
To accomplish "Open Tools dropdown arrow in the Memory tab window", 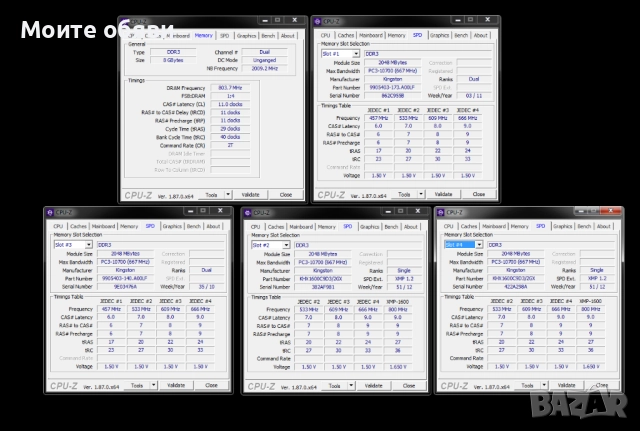I will point(230,195).
